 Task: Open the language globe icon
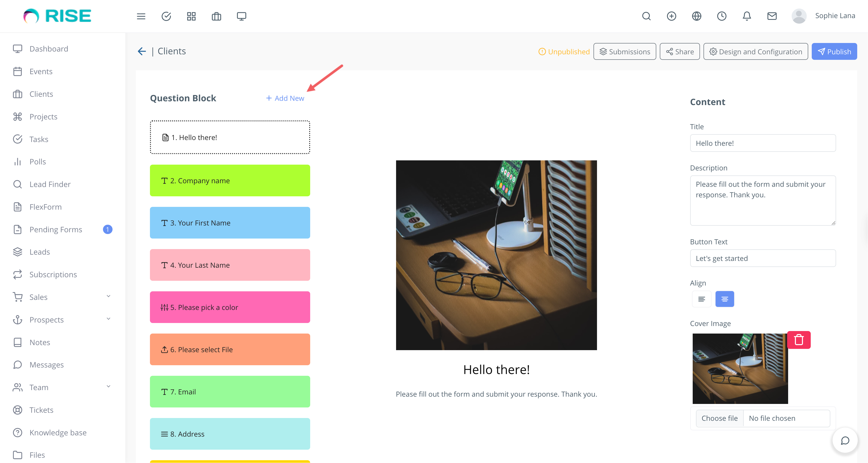tap(696, 16)
